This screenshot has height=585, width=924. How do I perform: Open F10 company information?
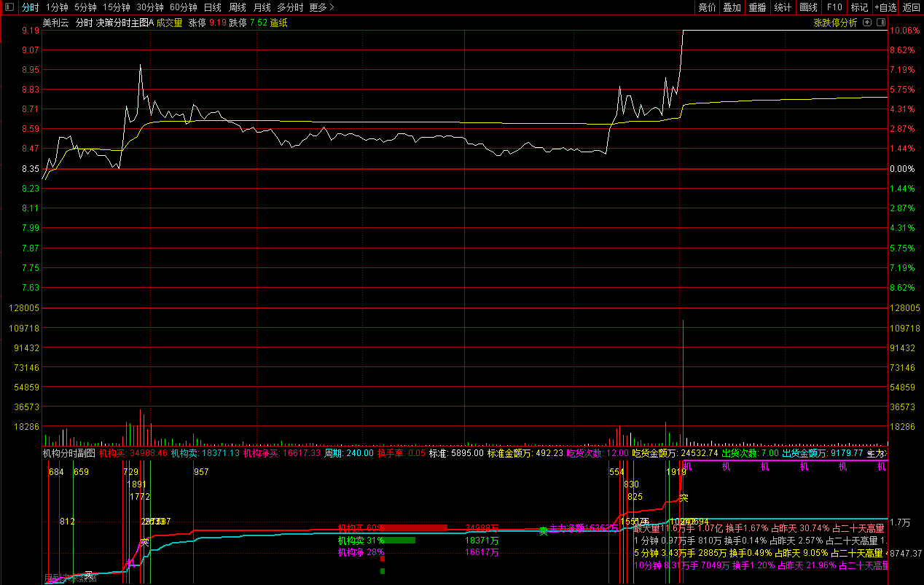[834, 7]
